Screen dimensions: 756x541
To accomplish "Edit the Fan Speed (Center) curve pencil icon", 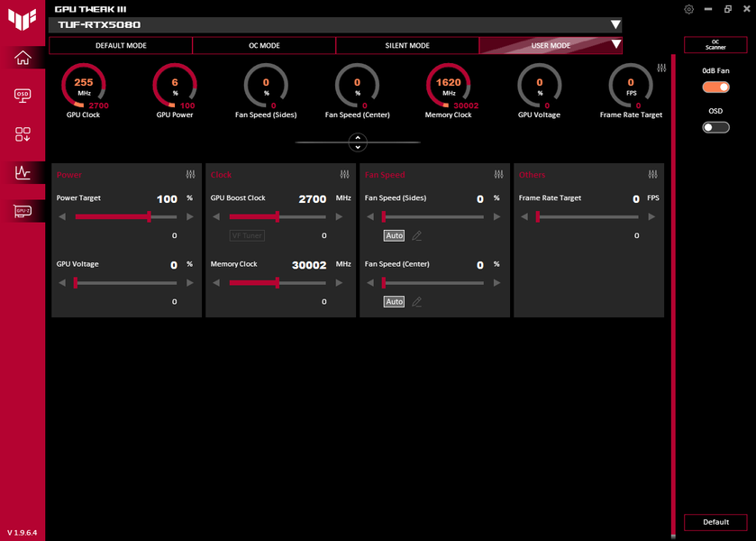I will tap(417, 302).
